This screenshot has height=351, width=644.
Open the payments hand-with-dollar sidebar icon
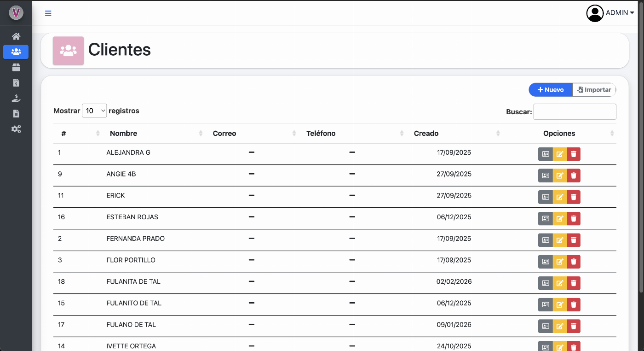pos(16,98)
